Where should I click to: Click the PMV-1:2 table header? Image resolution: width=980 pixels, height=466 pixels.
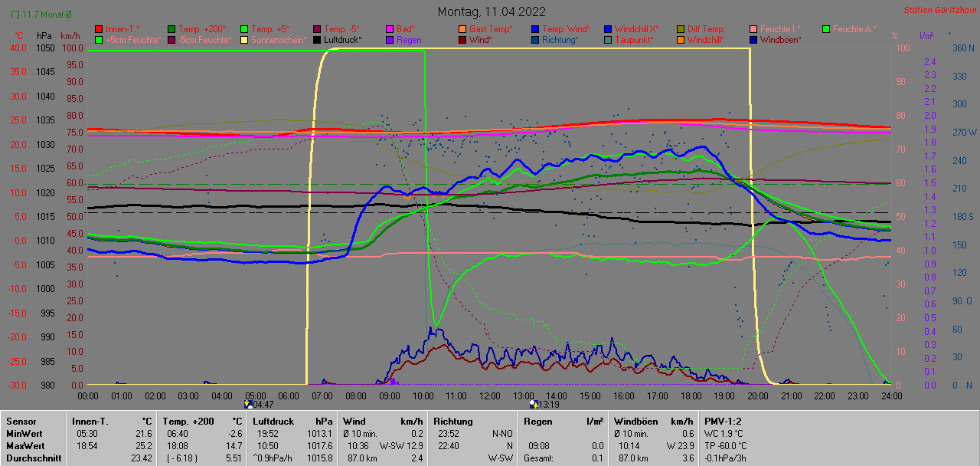(723, 421)
